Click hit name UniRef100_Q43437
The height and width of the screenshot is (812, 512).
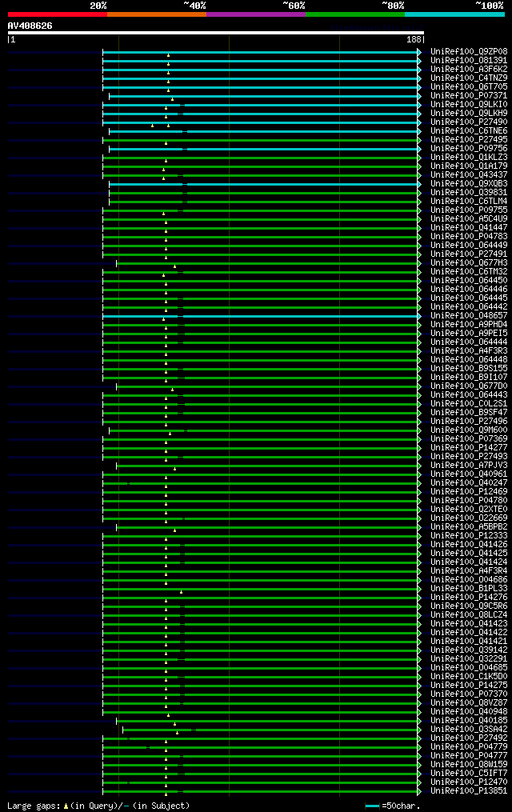(469, 174)
